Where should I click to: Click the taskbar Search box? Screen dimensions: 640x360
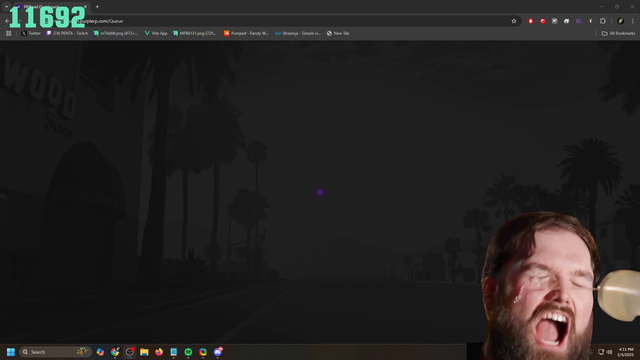tap(55, 352)
